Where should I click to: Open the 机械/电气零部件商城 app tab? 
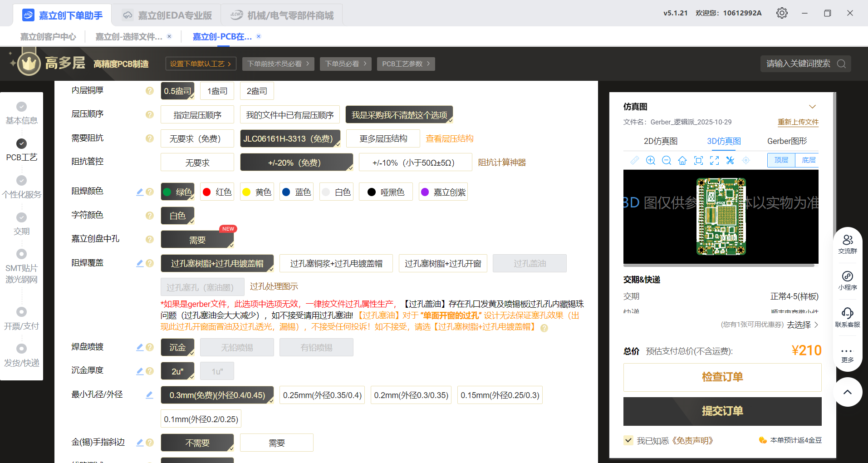(282, 15)
